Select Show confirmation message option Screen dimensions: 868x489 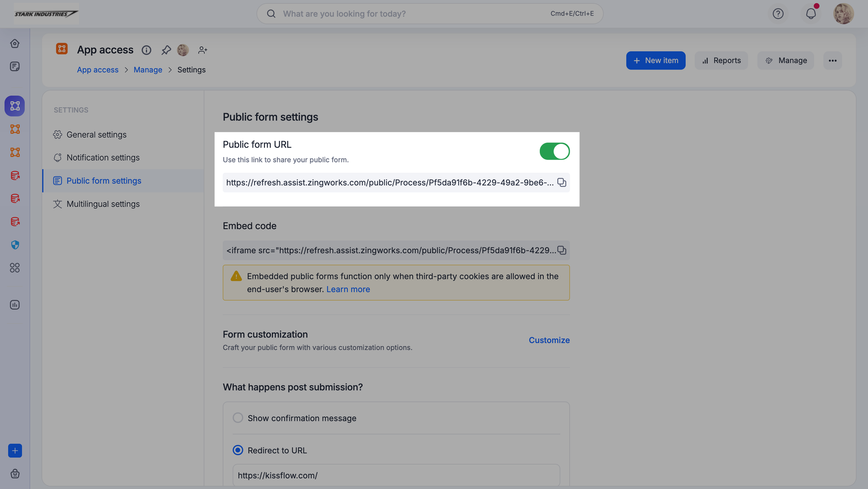238,418
